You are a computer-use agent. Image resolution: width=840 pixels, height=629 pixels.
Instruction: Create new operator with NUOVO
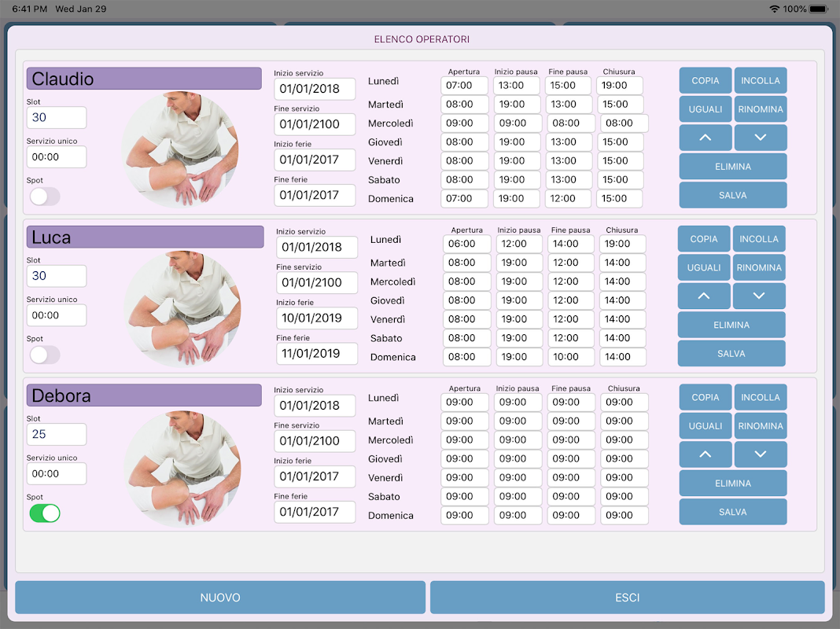point(220,598)
